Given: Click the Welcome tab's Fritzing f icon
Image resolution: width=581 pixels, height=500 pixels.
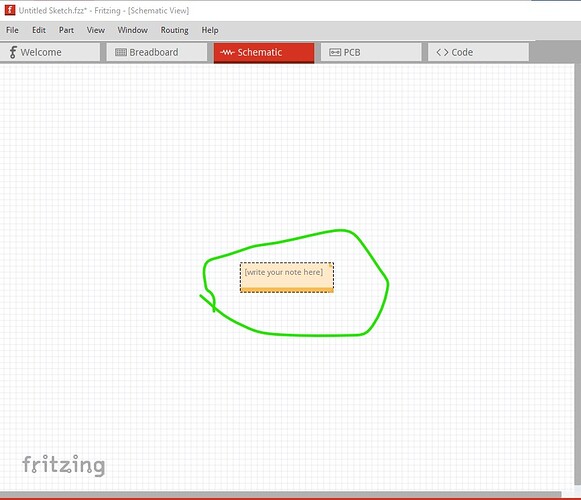Looking at the screenshot, I should 13,52.
